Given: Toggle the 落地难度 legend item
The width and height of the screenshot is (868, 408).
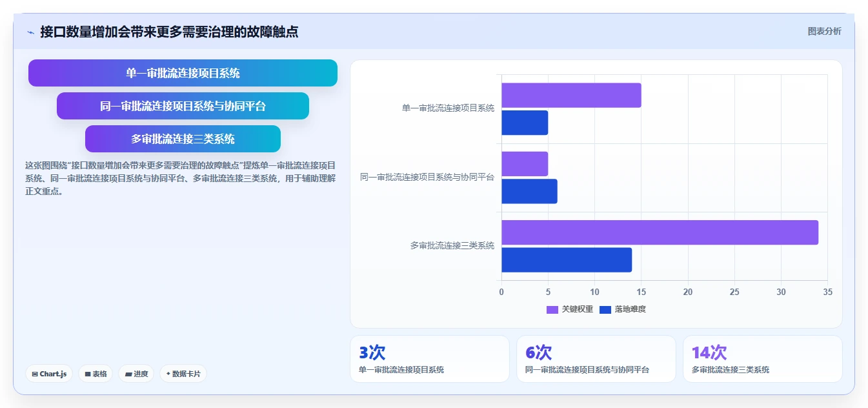Looking at the screenshot, I should pos(622,309).
